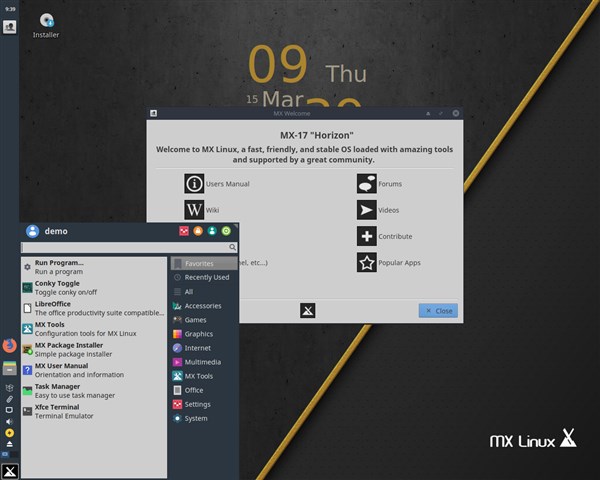Click the Contribute plus icon
The width and height of the screenshot is (600, 480).
[367, 237]
